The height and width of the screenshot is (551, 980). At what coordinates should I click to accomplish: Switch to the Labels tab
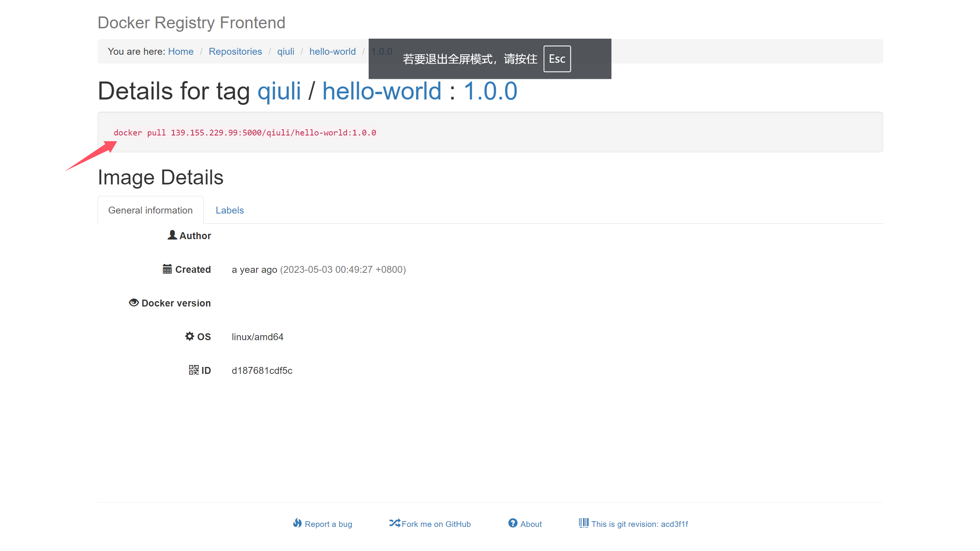point(230,210)
